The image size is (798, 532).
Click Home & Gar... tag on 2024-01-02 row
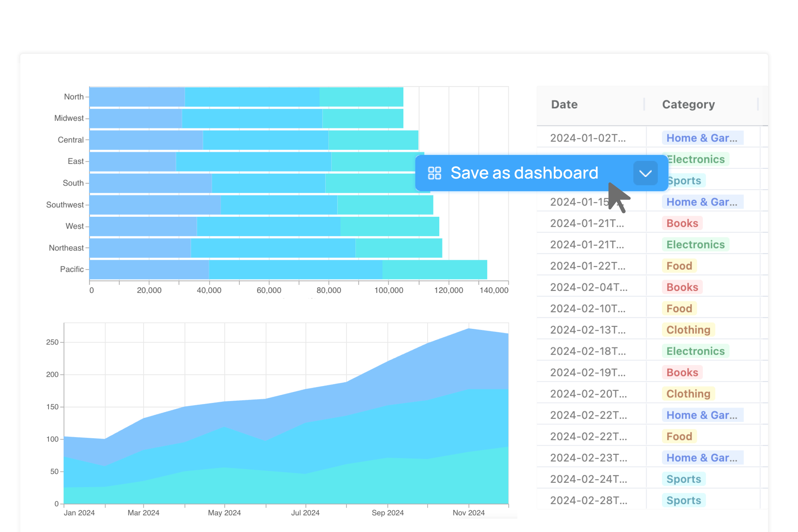[x=702, y=138]
